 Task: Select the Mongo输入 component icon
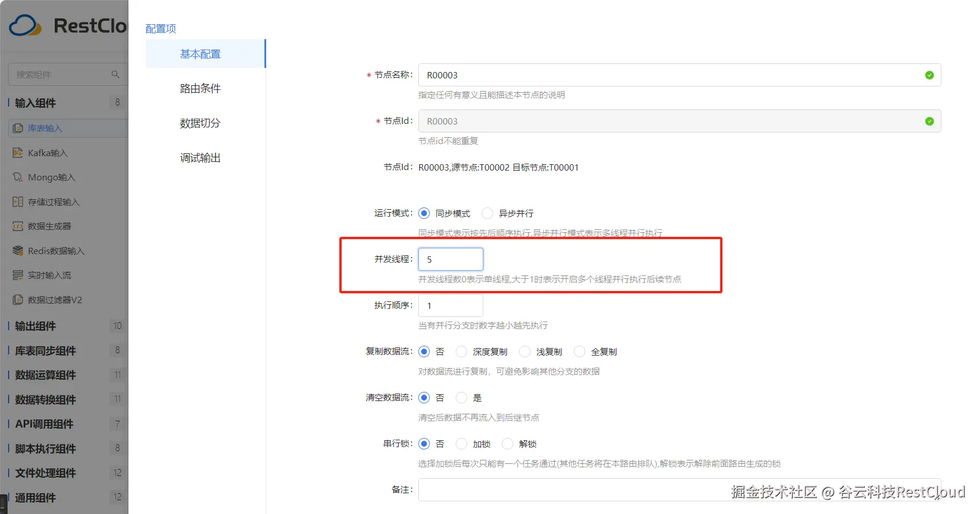click(18, 177)
